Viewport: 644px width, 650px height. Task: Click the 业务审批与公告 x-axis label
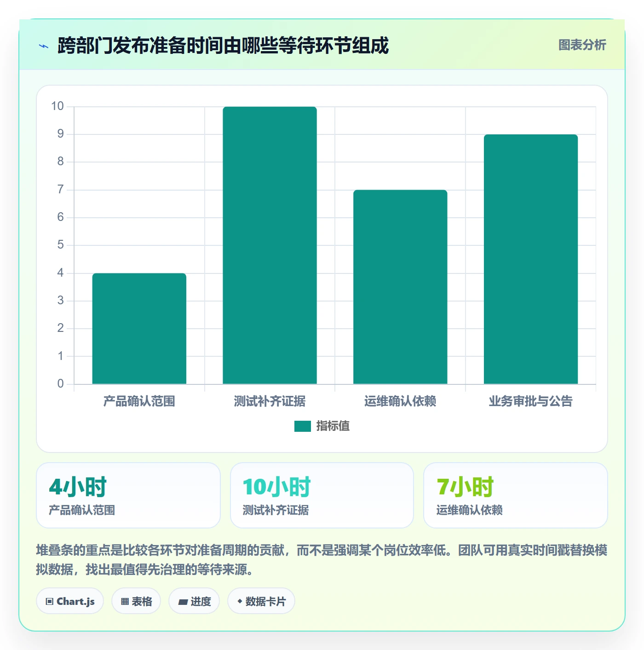[531, 401]
